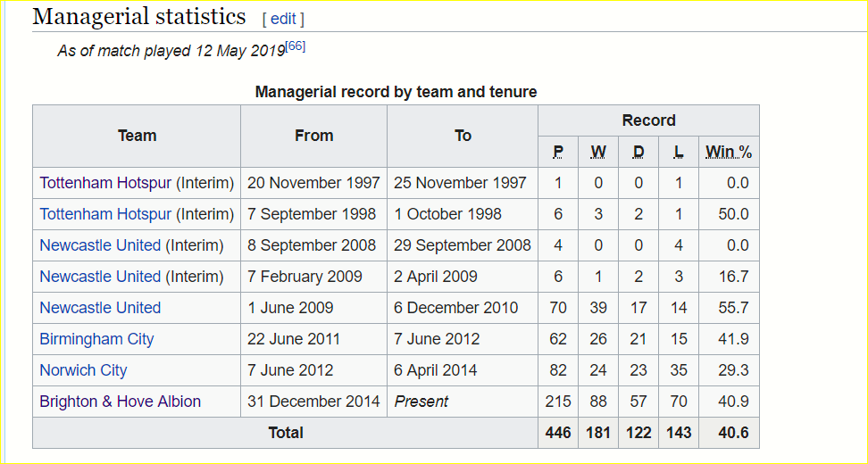Click the Total row label
The width and height of the screenshot is (868, 464).
click(286, 433)
